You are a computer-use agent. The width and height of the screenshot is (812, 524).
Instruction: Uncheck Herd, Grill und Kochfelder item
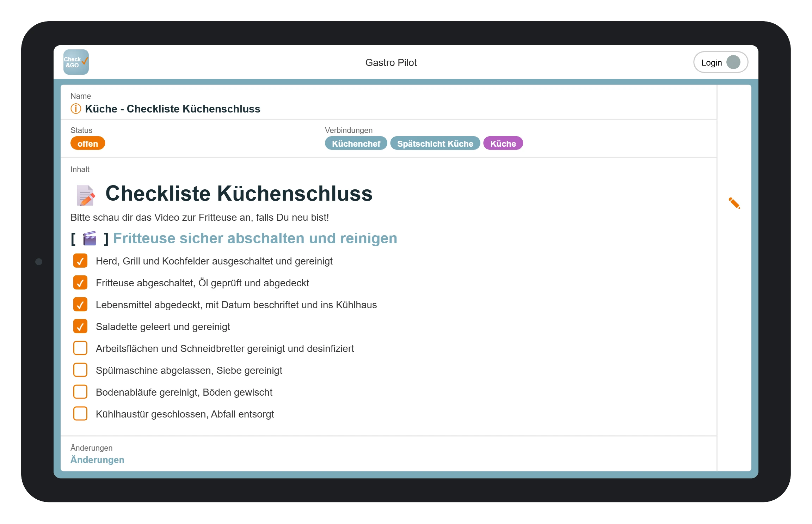coord(80,261)
